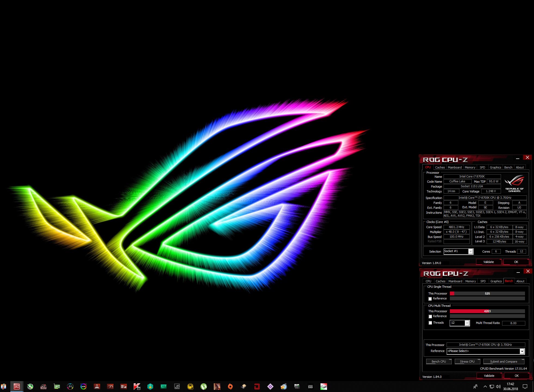Open Memory tab in upper CPU-Z window
Image resolution: width=534 pixels, height=392 pixels.
tap(470, 167)
